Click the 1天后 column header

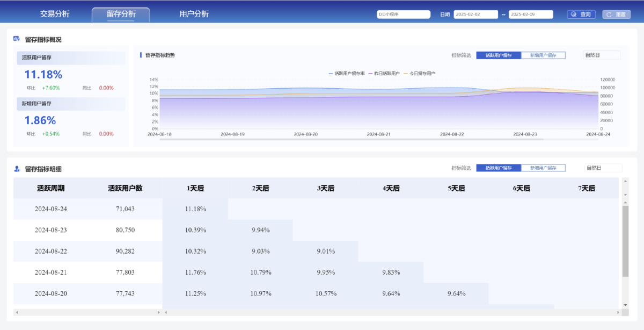coord(195,189)
